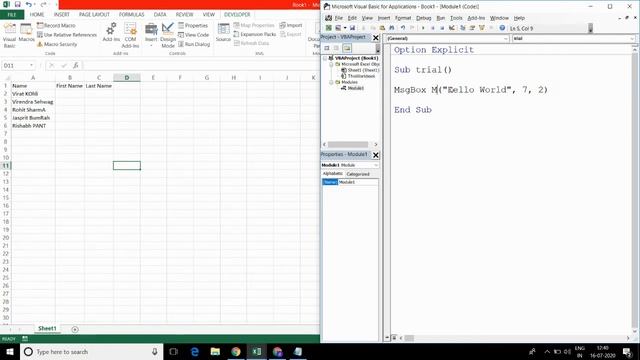Toggle Use Relative References
This screenshot has width=640, height=360.
(x=67, y=35)
